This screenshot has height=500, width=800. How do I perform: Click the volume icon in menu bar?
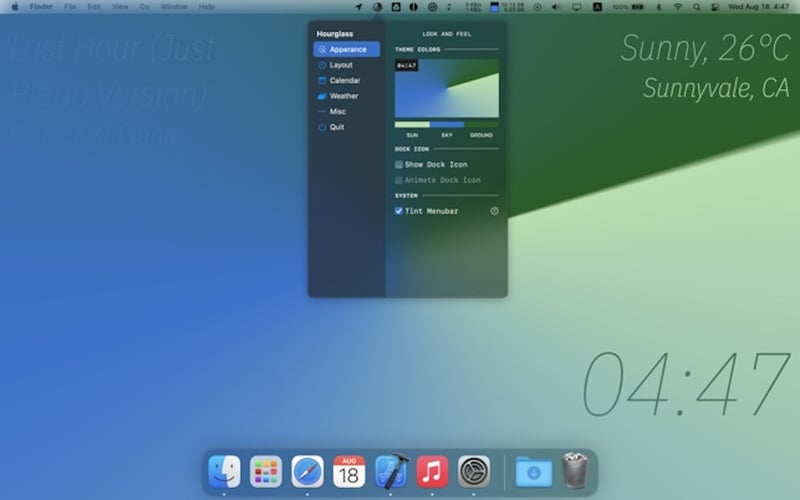pyautogui.click(x=556, y=7)
